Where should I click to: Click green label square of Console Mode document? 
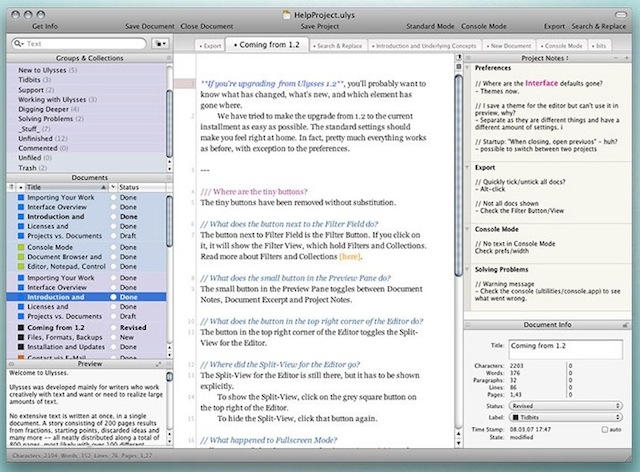pos(21,247)
